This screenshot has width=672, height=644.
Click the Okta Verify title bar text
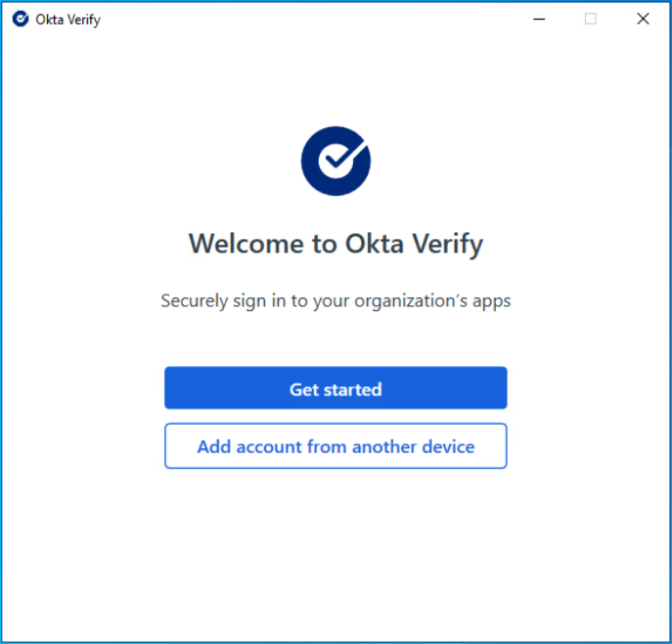67,20
